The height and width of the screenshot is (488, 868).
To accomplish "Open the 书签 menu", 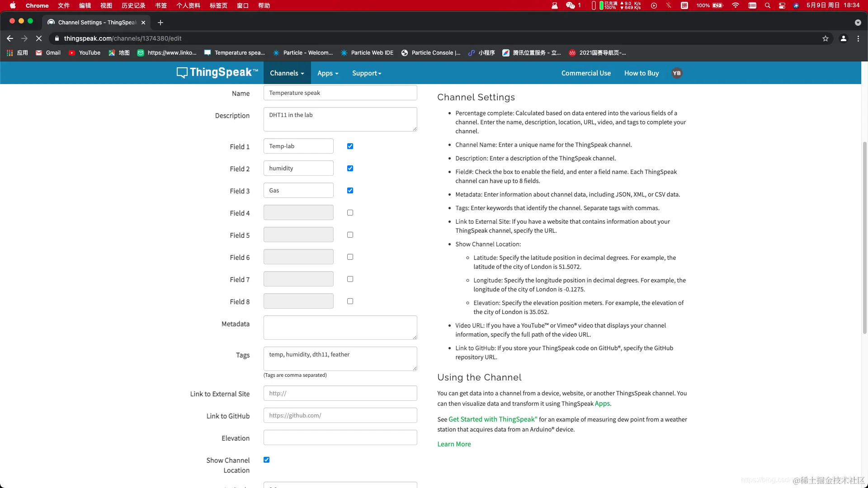I will pos(161,5).
